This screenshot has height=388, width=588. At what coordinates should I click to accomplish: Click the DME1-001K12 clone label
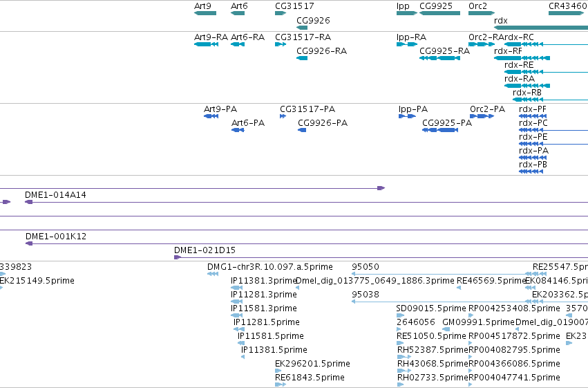56,237
